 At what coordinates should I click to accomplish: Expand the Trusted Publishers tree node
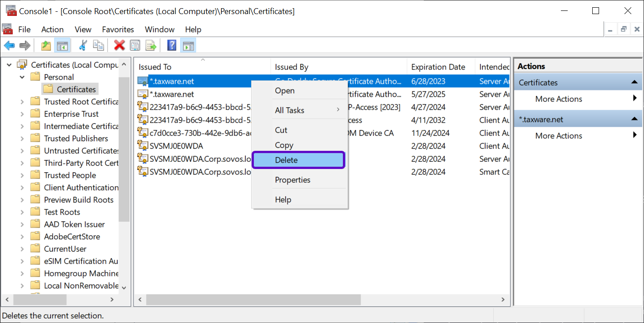coord(22,139)
